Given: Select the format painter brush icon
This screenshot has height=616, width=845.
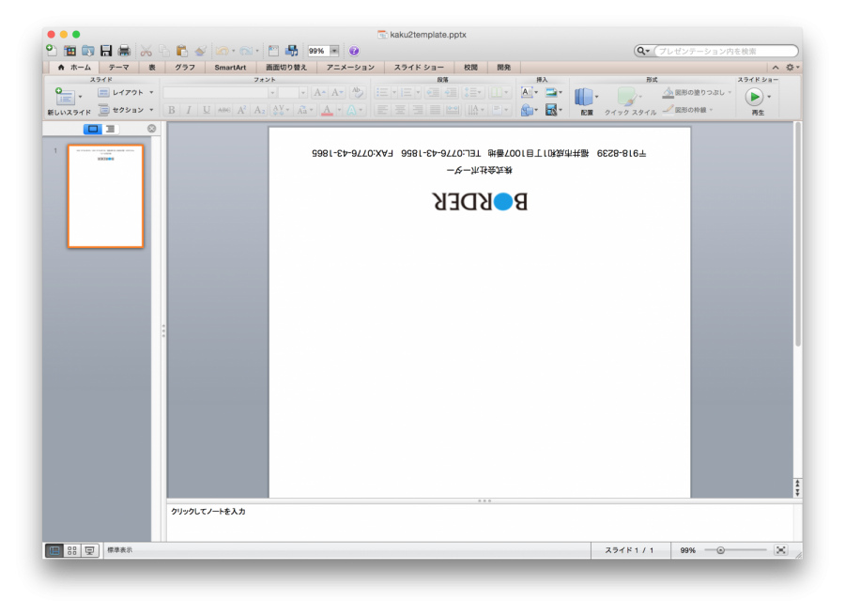Looking at the screenshot, I should pyautogui.click(x=201, y=51).
